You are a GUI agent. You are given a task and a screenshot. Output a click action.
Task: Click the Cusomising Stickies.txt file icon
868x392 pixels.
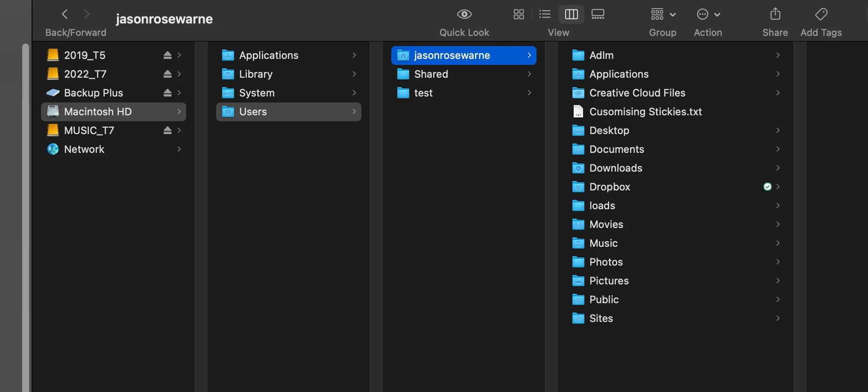click(578, 111)
